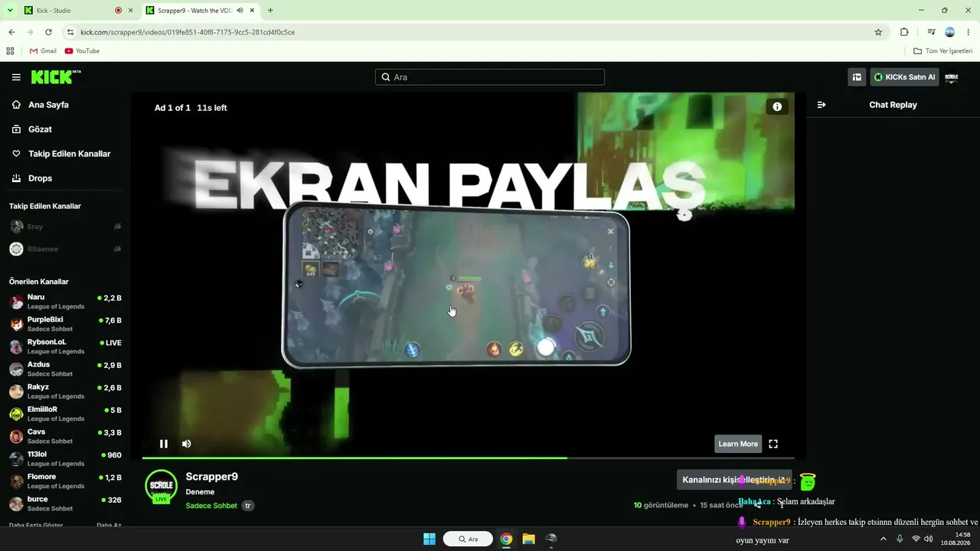
Task: Click the KICKs Satın Al button
Action: coord(905,77)
